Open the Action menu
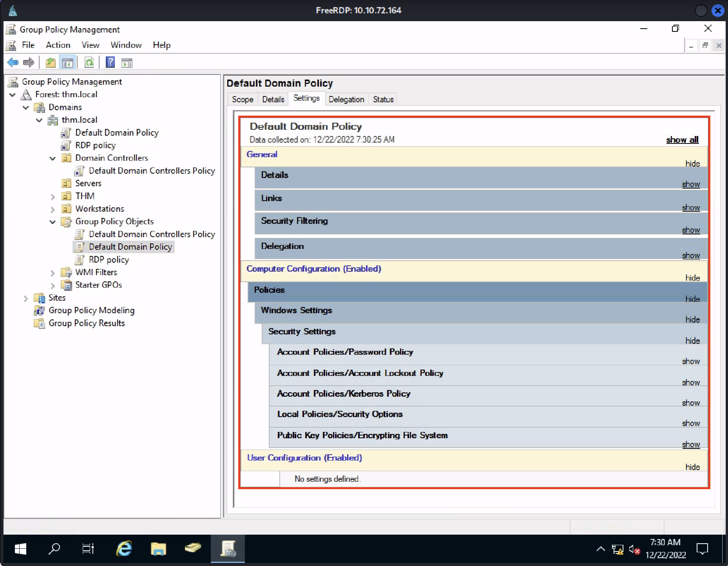The height and width of the screenshot is (566, 728). point(58,45)
